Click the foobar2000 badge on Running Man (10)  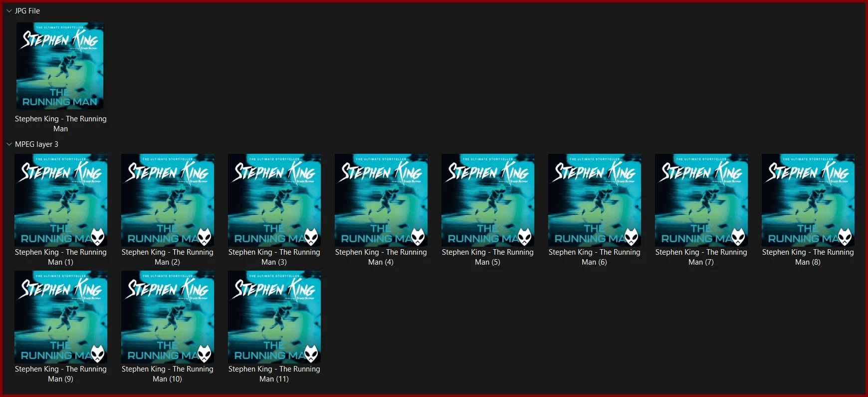click(205, 354)
